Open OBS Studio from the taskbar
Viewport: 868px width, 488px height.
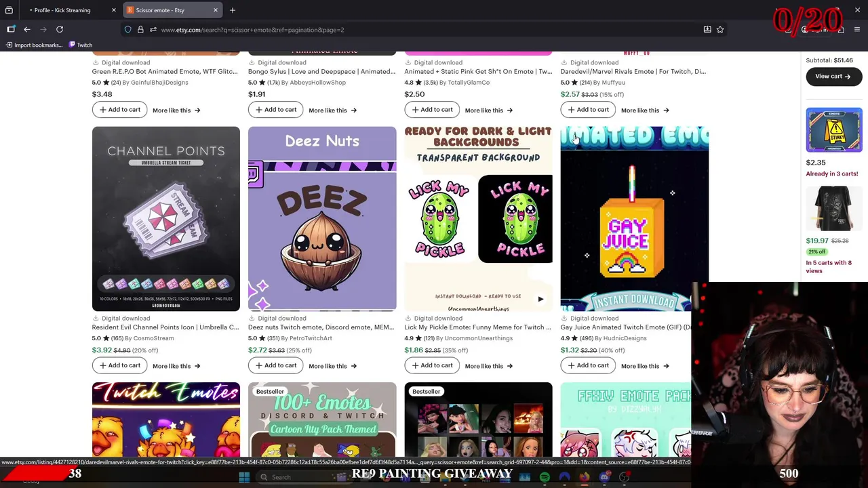[x=624, y=477]
